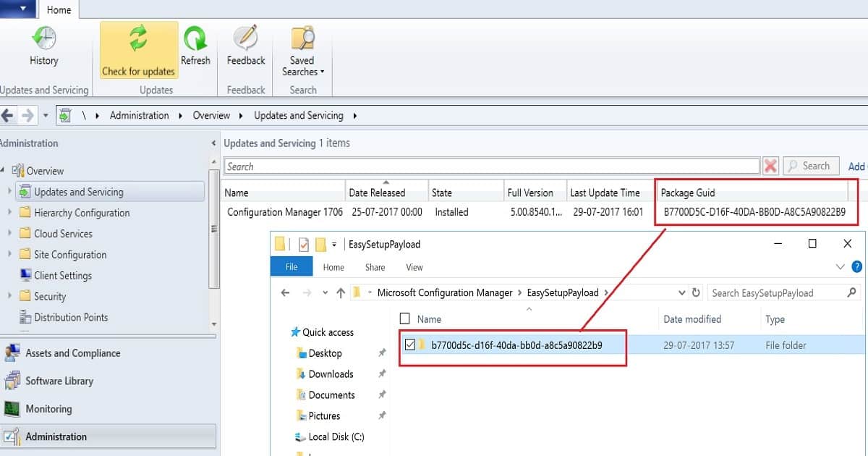Click the console Search button
The width and height of the screenshot is (868, 456).
point(811,166)
